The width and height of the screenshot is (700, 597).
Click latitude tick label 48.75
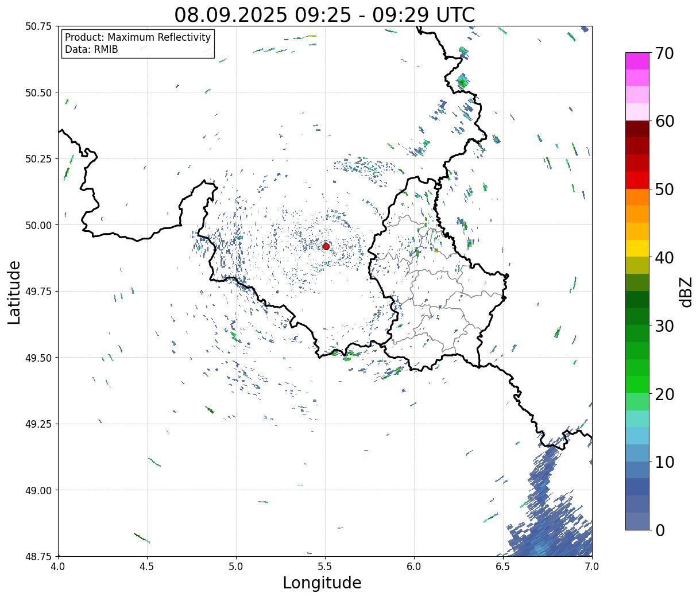pyautogui.click(x=38, y=556)
